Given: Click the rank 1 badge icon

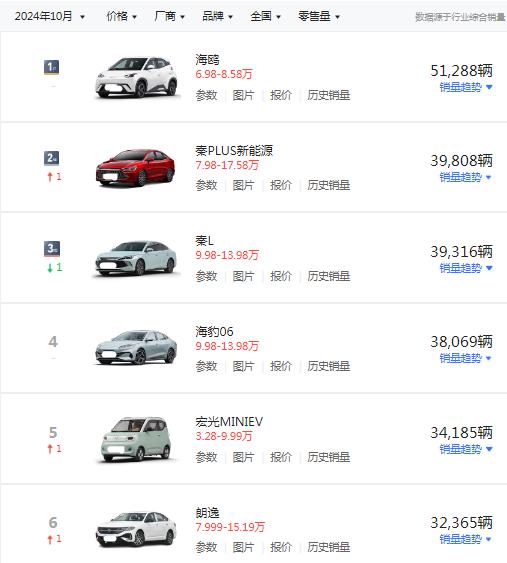Looking at the screenshot, I should click(51, 67).
